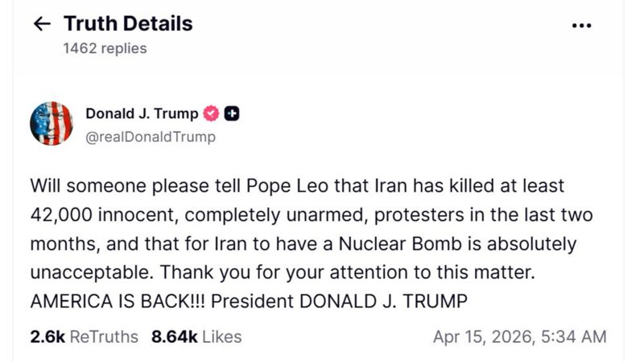
Task: Open the Donald J. Trump display name
Action: pos(142,113)
